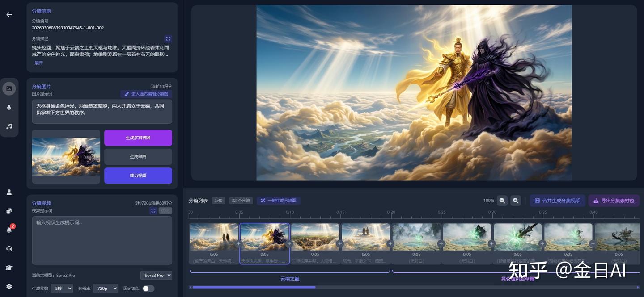Click 转为视频 button

click(x=138, y=176)
